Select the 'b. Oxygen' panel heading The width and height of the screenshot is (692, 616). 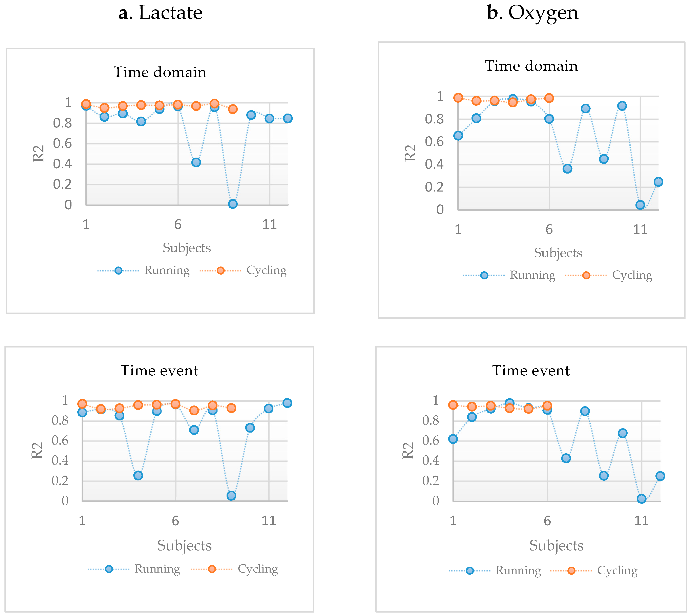point(532,13)
